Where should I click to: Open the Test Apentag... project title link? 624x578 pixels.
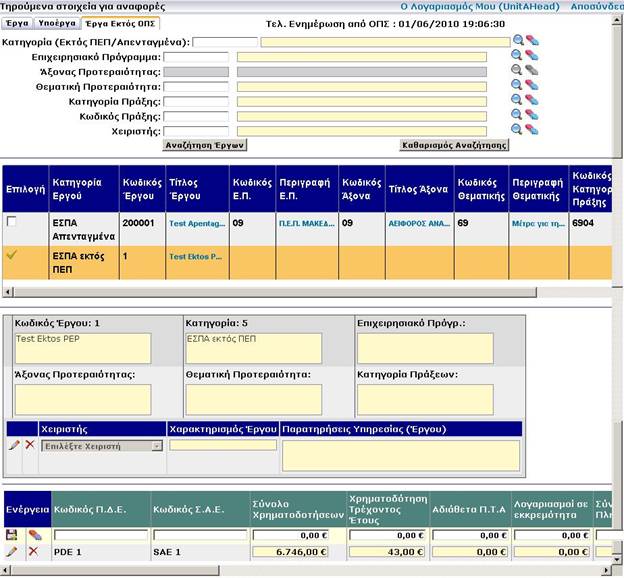coord(195,225)
